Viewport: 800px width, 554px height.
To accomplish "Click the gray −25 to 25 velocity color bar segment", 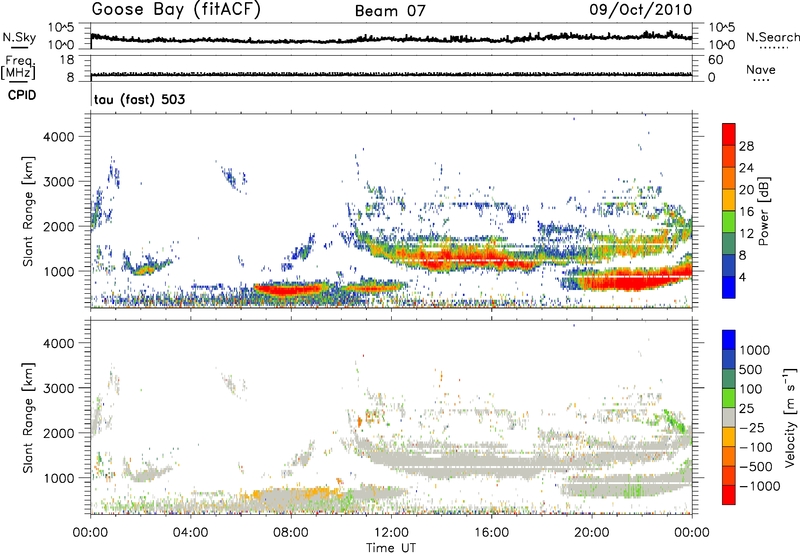I will point(729,417).
